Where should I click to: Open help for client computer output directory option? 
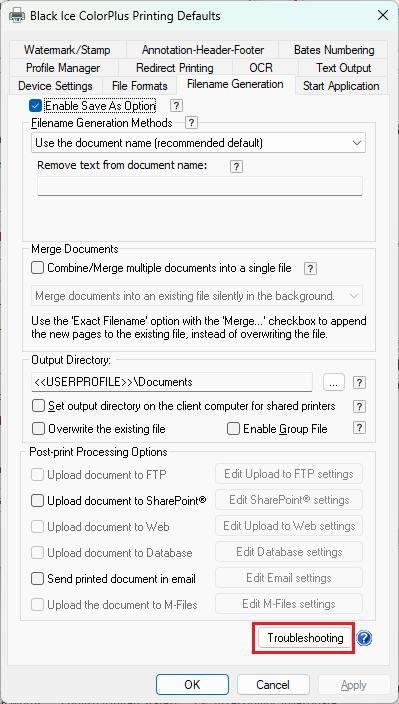coord(359,406)
